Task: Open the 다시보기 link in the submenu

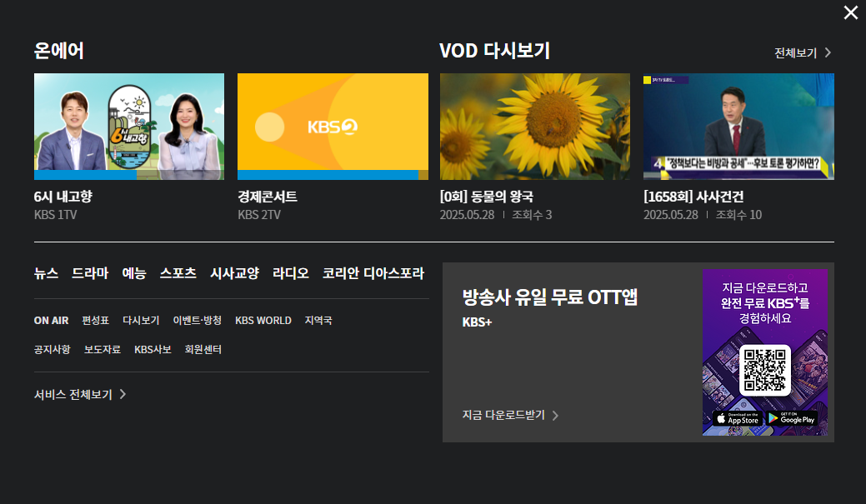Action: (x=141, y=321)
